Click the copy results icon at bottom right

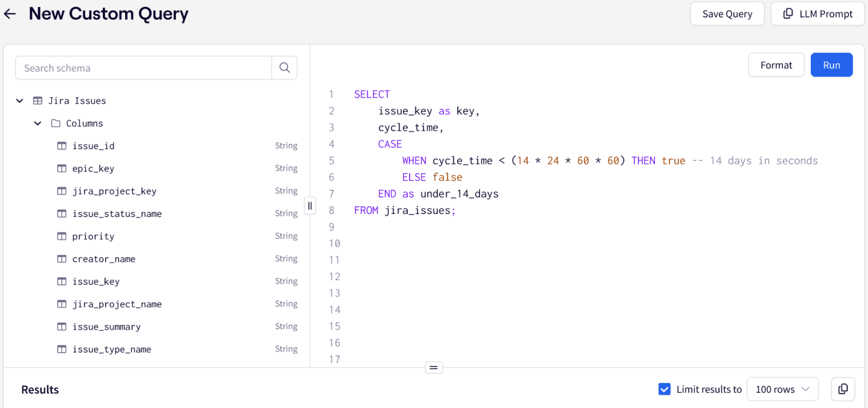(x=843, y=389)
